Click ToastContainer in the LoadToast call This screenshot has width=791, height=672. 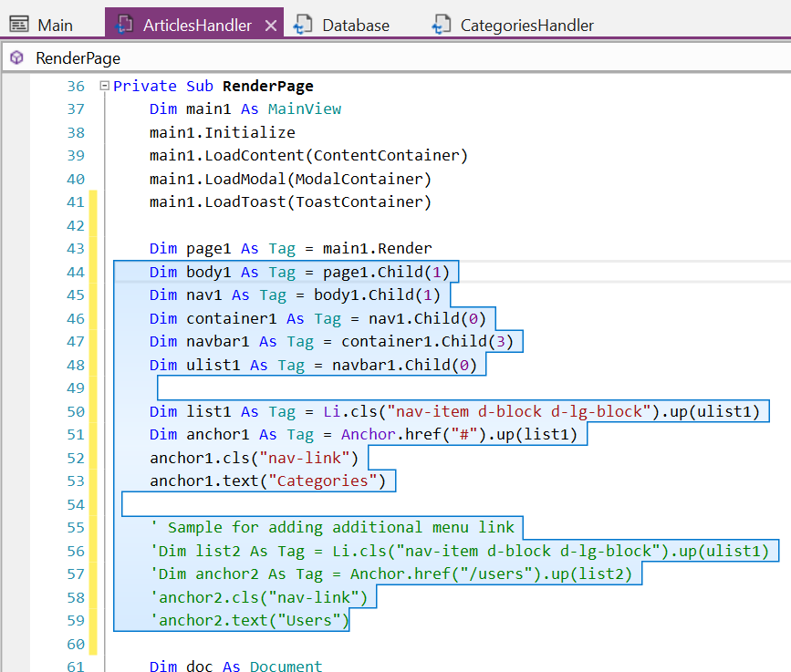[x=359, y=202]
